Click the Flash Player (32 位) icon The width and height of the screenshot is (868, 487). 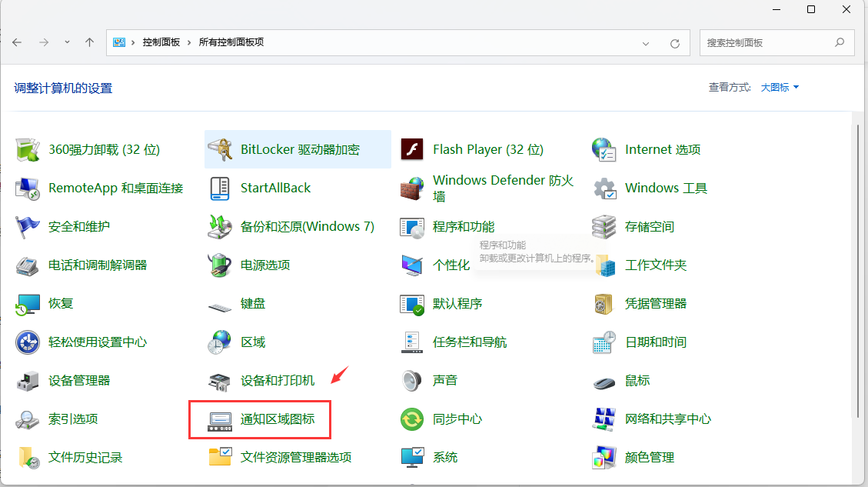coord(413,149)
